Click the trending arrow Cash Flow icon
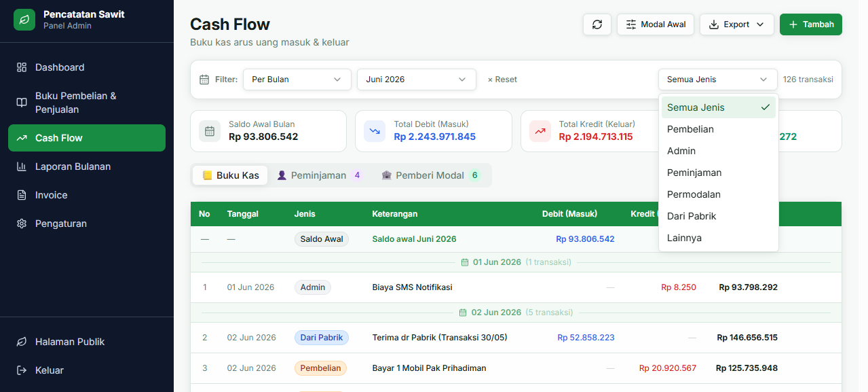Screen dimensions: 868x392 click(22, 138)
